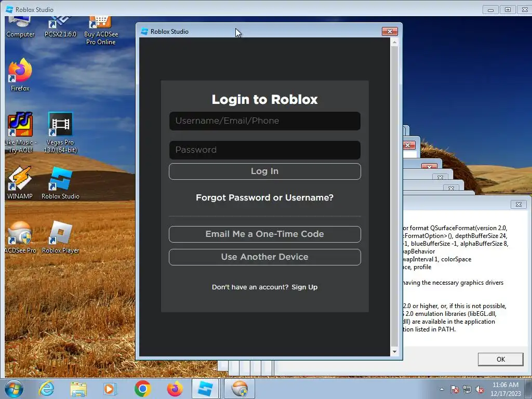Open the Action Center flag tray icon
This screenshot has width=532, height=399.
tap(455, 389)
